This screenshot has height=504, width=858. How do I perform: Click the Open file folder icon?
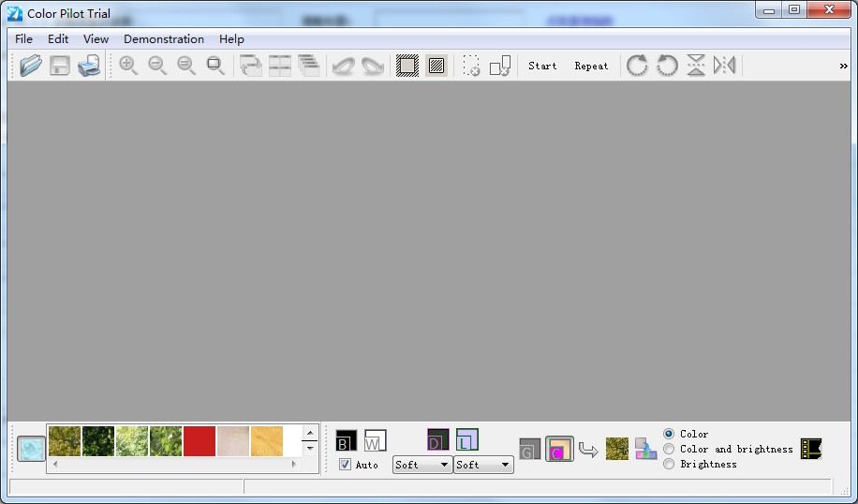tap(31, 66)
